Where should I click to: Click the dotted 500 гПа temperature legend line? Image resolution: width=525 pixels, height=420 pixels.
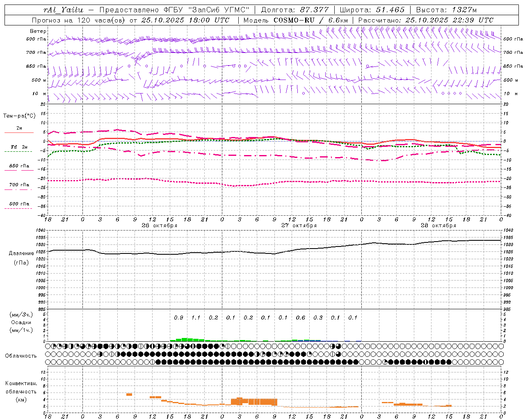coord(19,208)
